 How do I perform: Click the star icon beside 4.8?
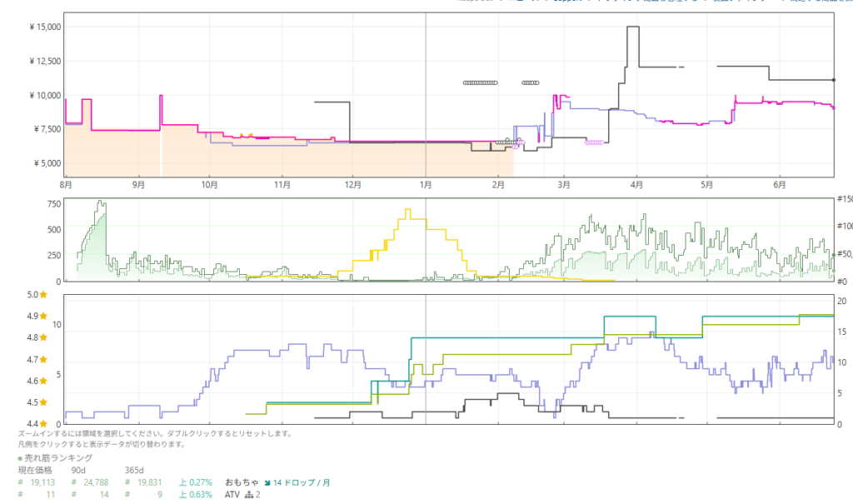pos(43,337)
